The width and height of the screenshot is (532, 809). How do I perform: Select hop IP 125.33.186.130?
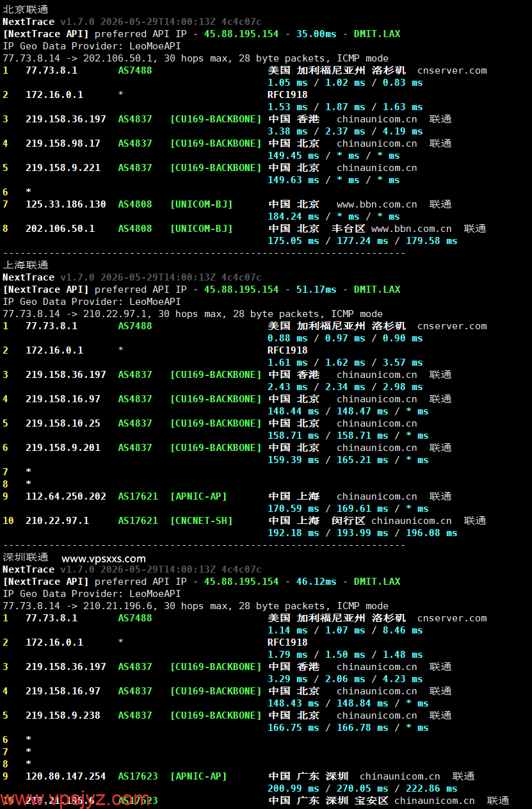coord(66,204)
